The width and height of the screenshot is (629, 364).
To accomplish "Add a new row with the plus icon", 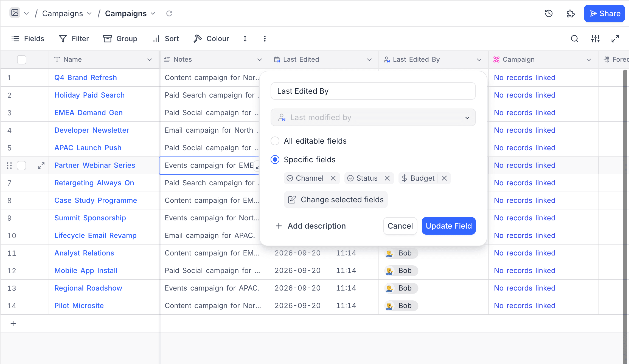I will pos(13,323).
